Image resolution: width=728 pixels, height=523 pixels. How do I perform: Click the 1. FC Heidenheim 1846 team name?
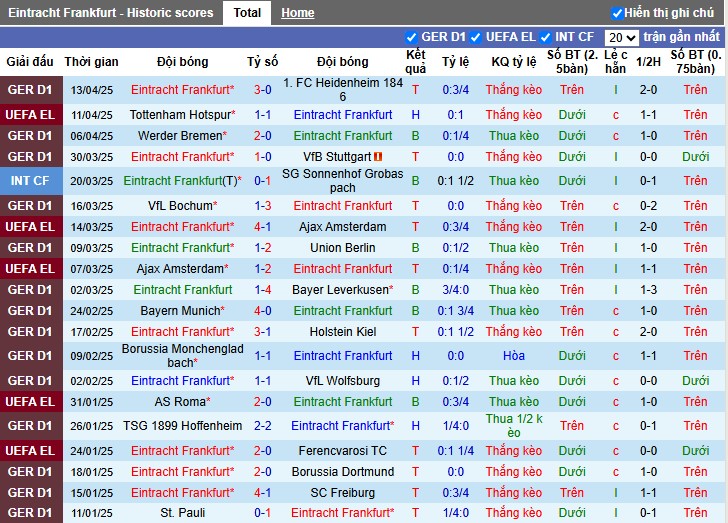point(343,90)
